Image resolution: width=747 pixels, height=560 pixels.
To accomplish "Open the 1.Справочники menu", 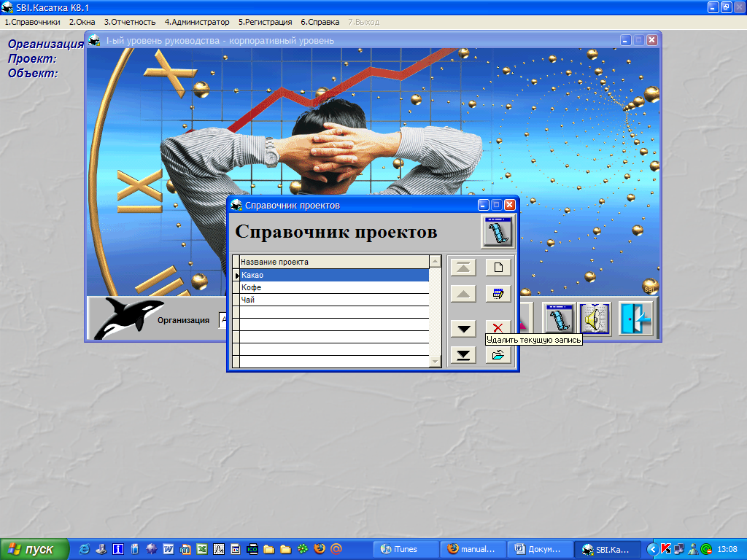I will click(32, 22).
